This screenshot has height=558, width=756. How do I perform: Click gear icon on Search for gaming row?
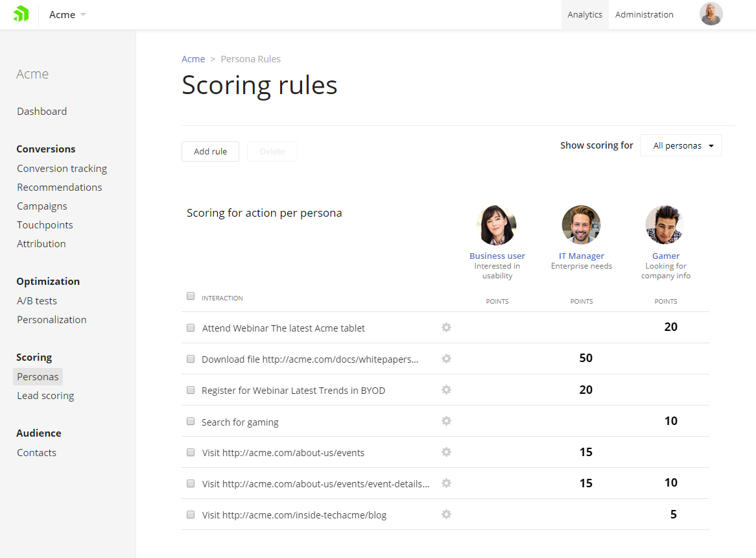tap(446, 421)
